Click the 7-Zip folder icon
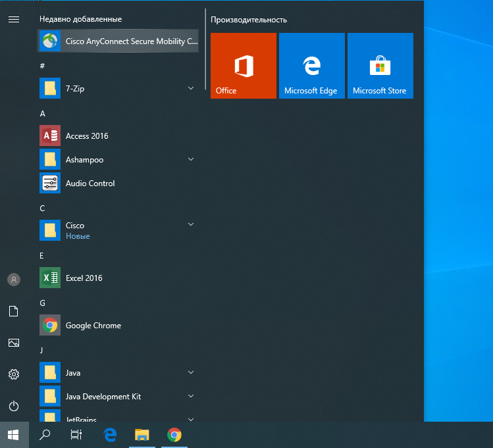This screenshot has height=448, width=493. click(50, 88)
